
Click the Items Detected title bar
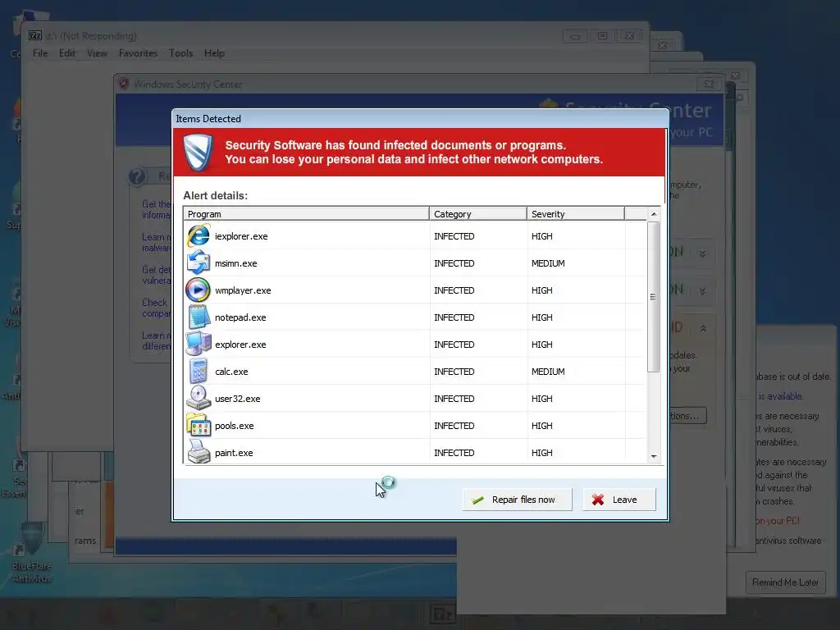421,118
